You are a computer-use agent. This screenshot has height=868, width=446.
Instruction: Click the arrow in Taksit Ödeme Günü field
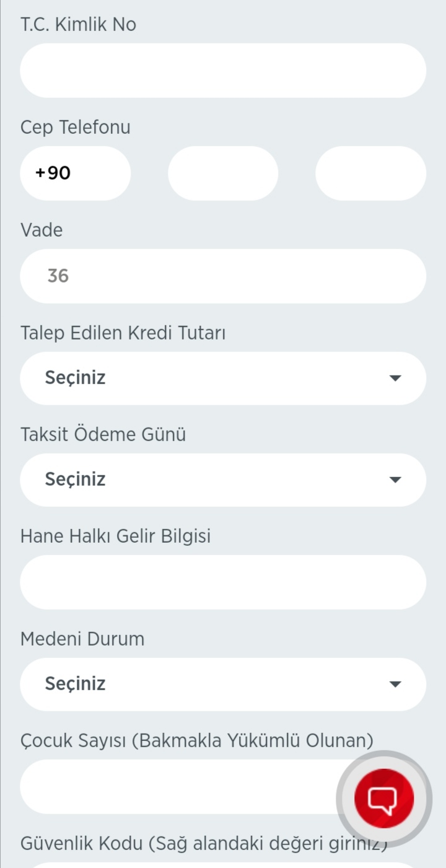[395, 480]
